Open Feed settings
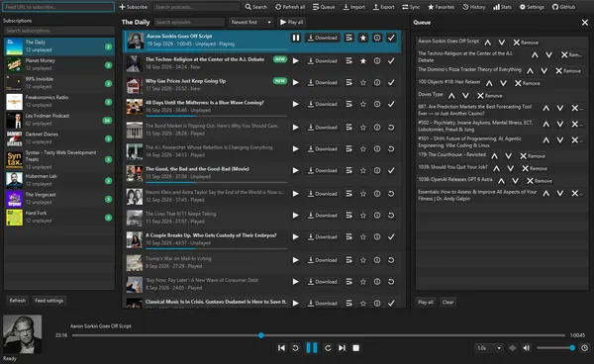This screenshot has width=594, height=364. 49,301
